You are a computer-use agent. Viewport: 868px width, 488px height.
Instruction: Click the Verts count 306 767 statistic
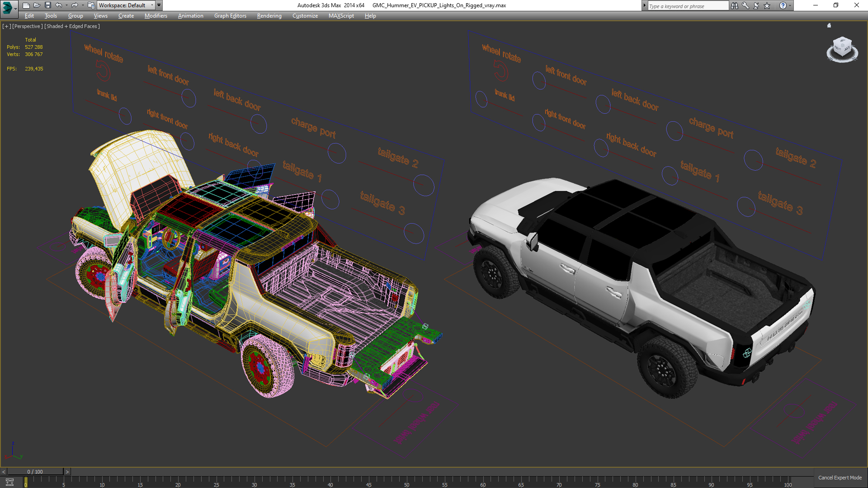coord(34,54)
